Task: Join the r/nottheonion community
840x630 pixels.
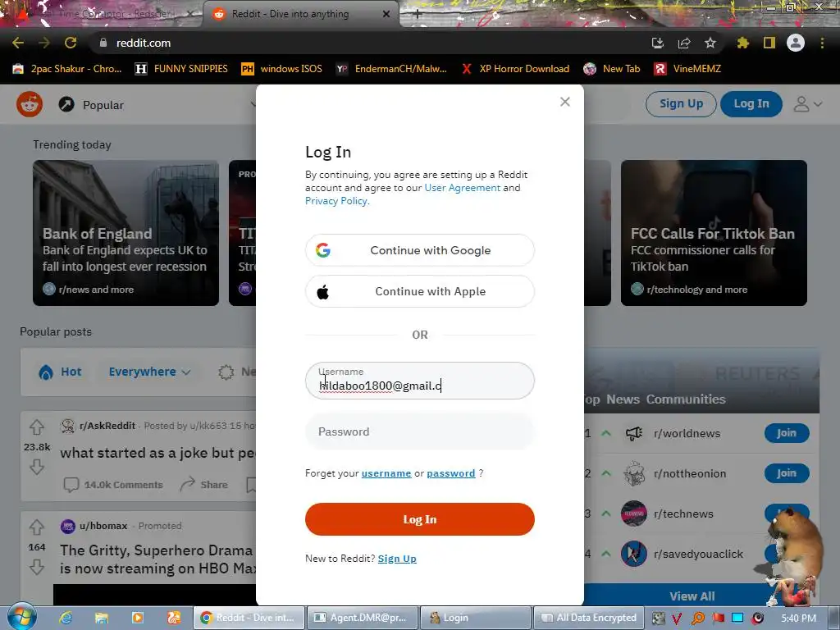Action: (x=787, y=473)
